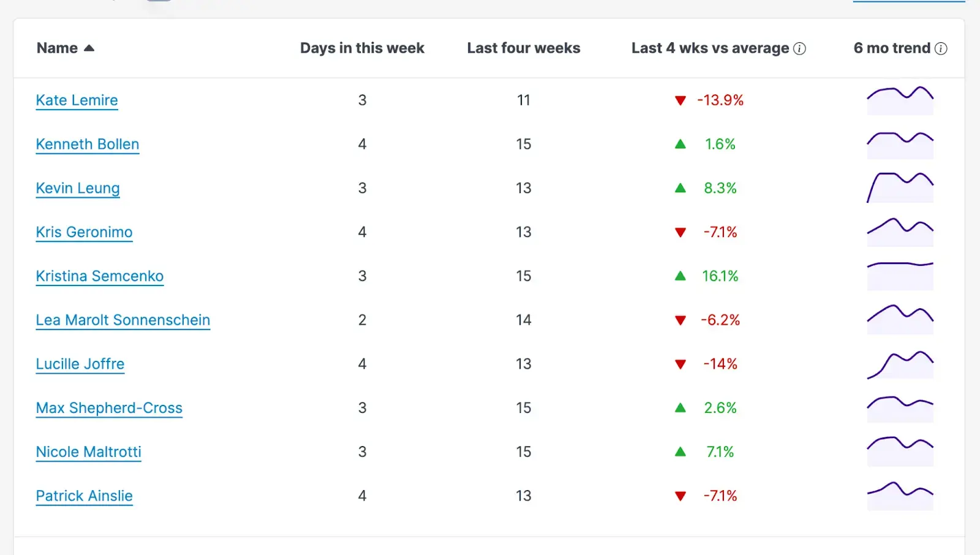This screenshot has height=555, width=980.
Task: Click the Name column header
Action: pyautogui.click(x=57, y=48)
